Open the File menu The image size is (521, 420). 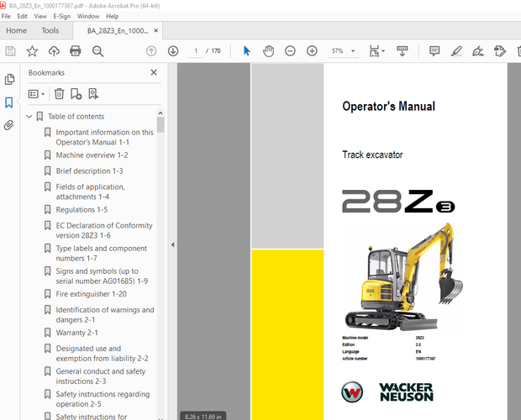pos(6,16)
